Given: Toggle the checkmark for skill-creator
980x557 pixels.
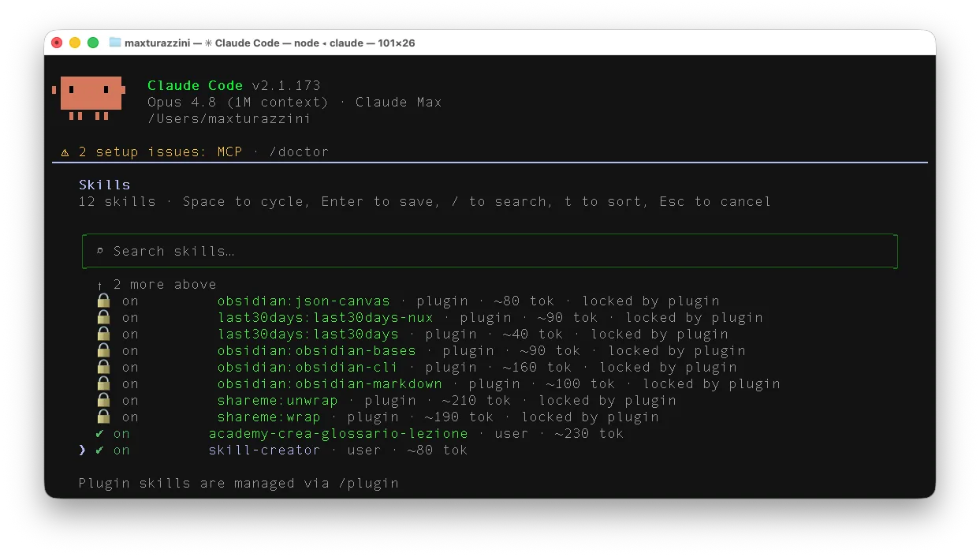Looking at the screenshot, I should [x=99, y=450].
